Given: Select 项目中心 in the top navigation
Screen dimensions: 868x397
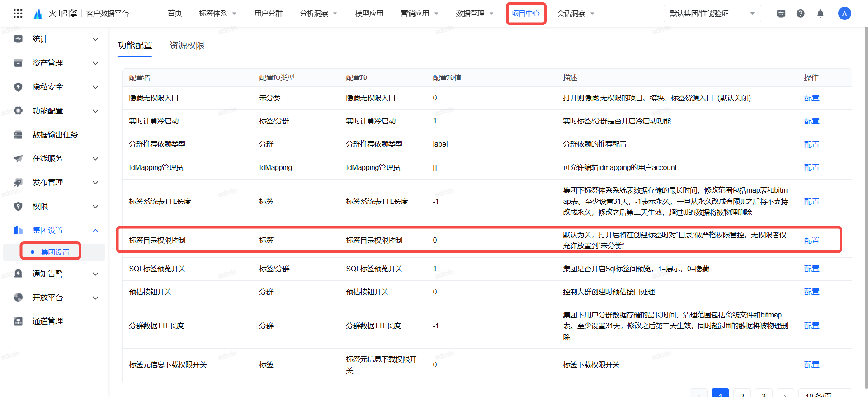Looking at the screenshot, I should 525,14.
